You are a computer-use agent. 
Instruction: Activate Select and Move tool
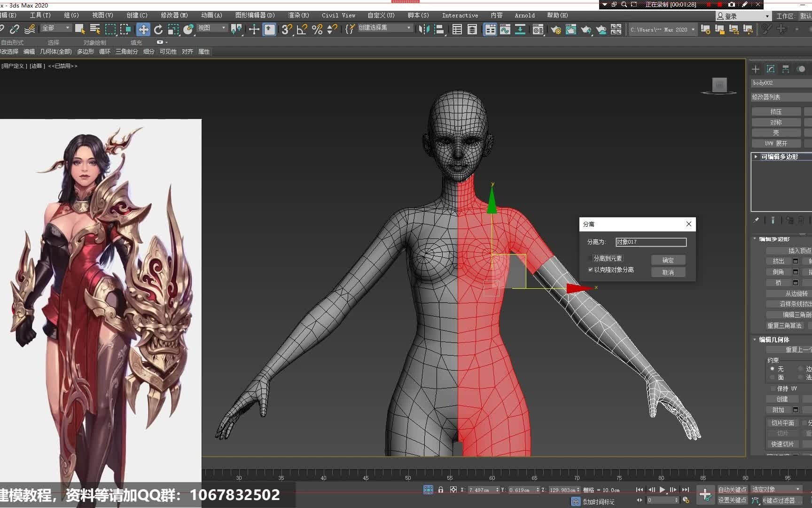point(143,29)
